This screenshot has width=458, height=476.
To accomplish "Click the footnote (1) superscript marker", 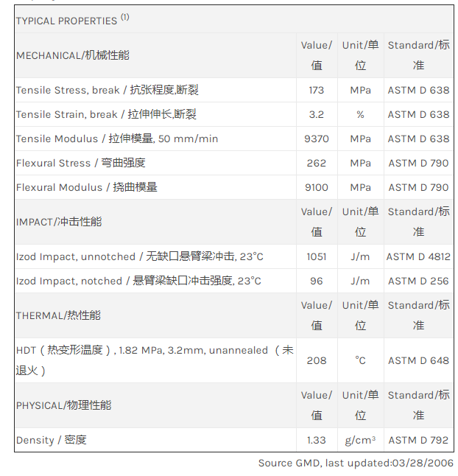I will pos(124,18).
